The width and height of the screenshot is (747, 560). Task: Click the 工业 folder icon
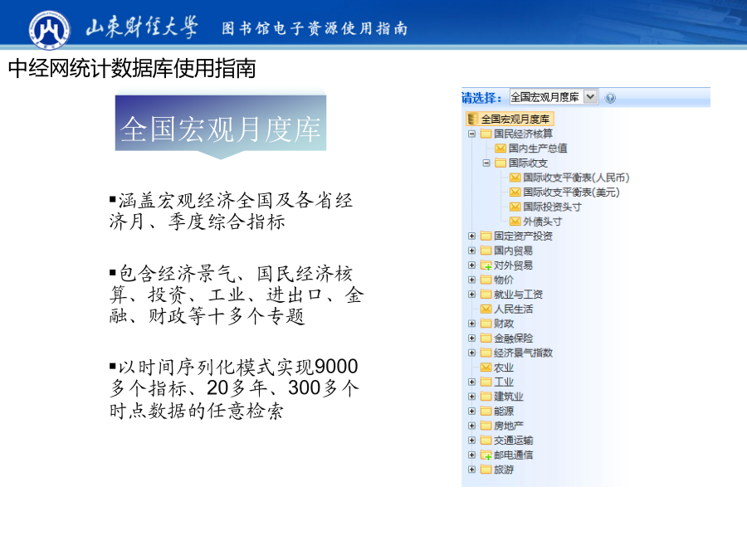486,382
